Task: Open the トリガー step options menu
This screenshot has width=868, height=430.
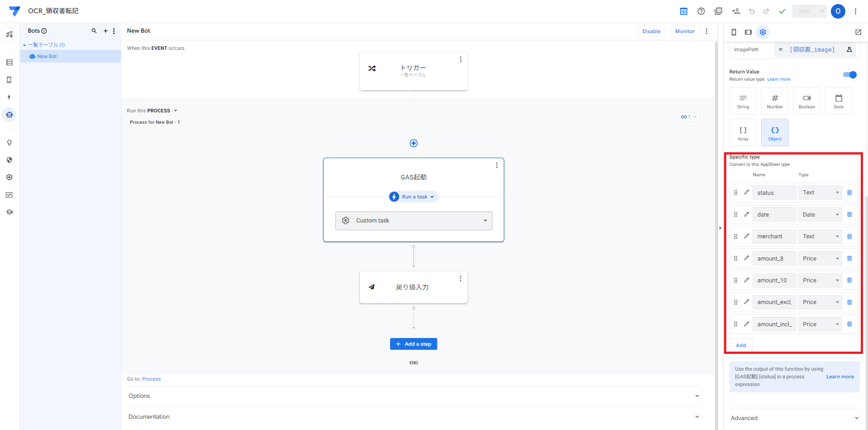Action: click(x=460, y=59)
